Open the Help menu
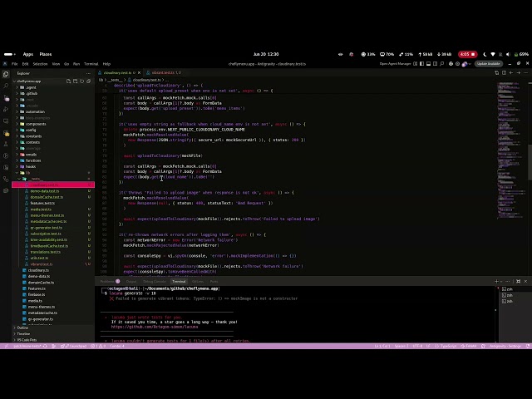 (x=106, y=64)
